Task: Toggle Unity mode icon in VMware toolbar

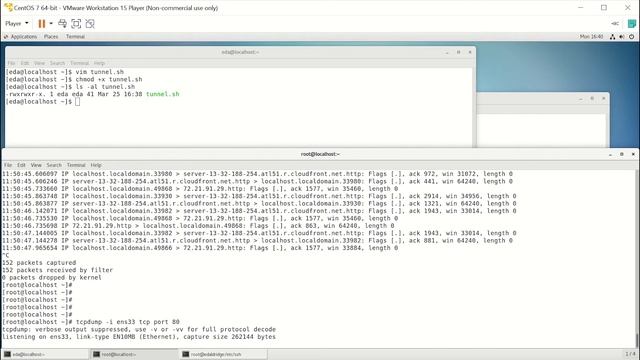Action: 90,24
